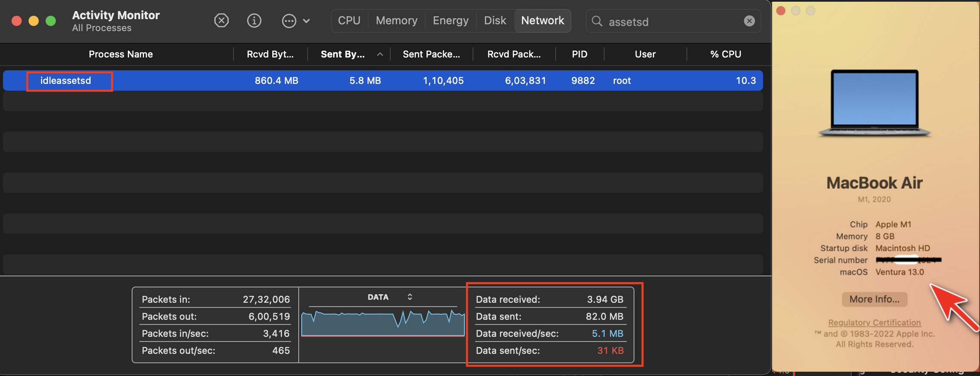
Task: Click the 5.8 MB sent bytes value
Action: (365, 80)
